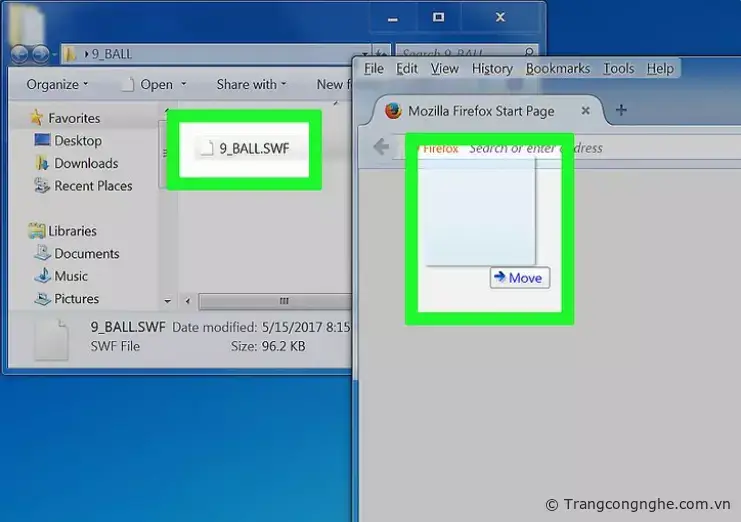Open the History menu in Firefox
Screen dimensions: 741x522
(x=491, y=68)
